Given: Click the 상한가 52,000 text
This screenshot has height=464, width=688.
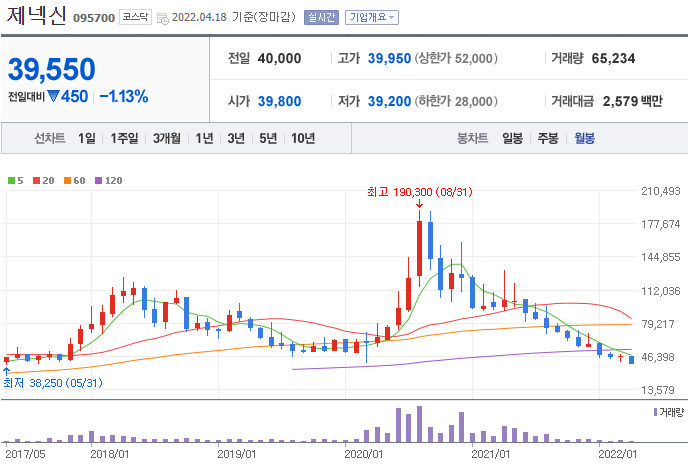Looking at the screenshot, I should point(456,58).
